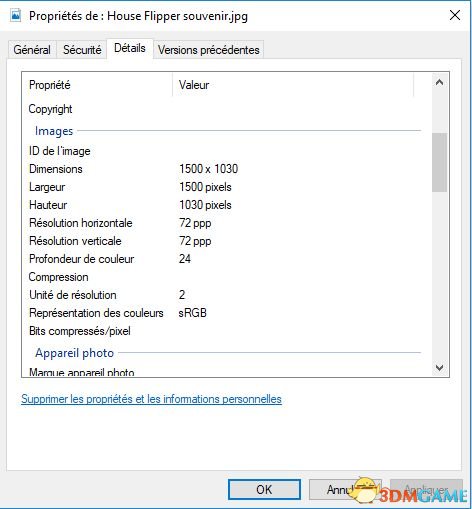This screenshot has width=472, height=509.
Task: Open Supprimer les propriétés et les informations personnelles link
Action: (151, 399)
